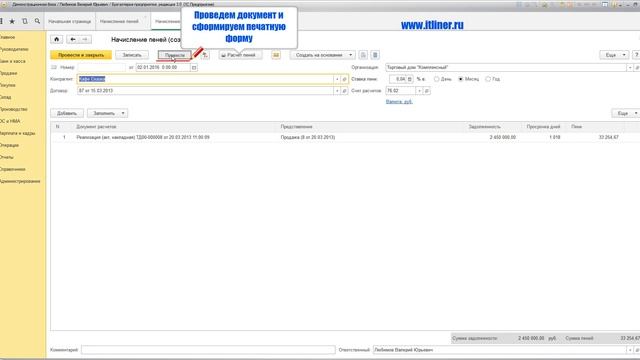Screen dimensions: 640x360
Task: Navigate back with left arrow
Action: [x=73, y=40]
